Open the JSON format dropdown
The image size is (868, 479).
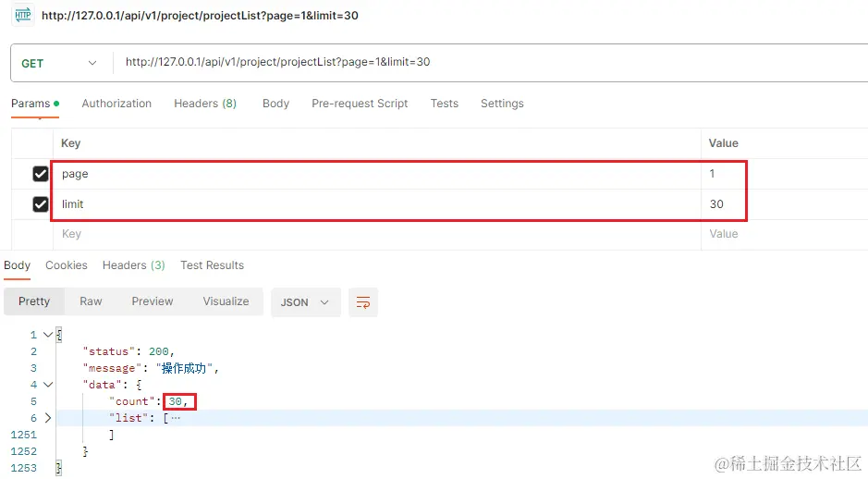(x=306, y=302)
